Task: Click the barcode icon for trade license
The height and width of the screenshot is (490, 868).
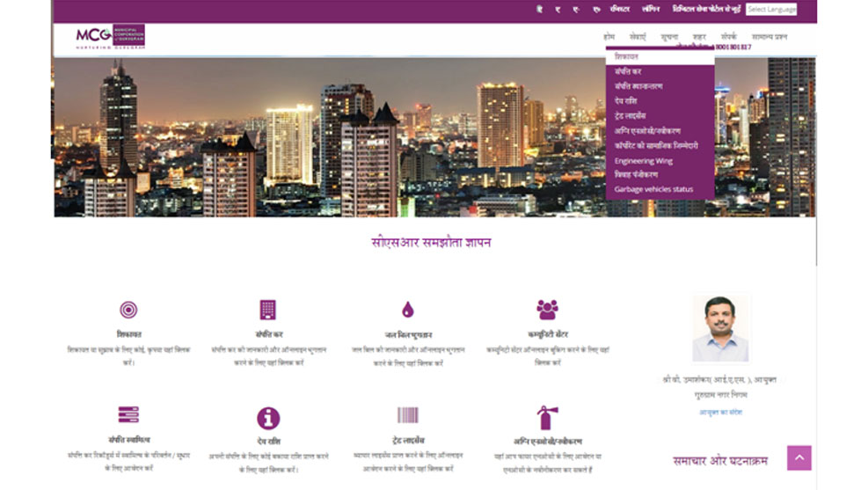Action: [407, 415]
